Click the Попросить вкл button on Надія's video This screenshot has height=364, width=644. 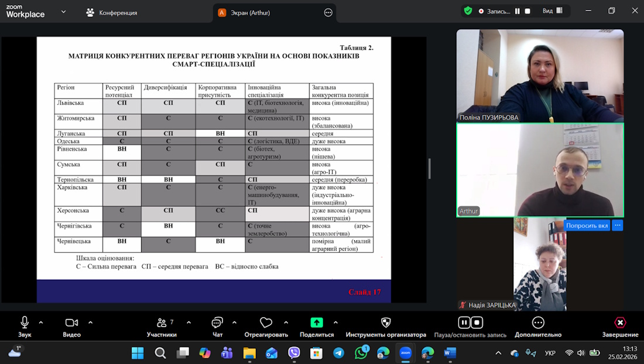pos(587,225)
